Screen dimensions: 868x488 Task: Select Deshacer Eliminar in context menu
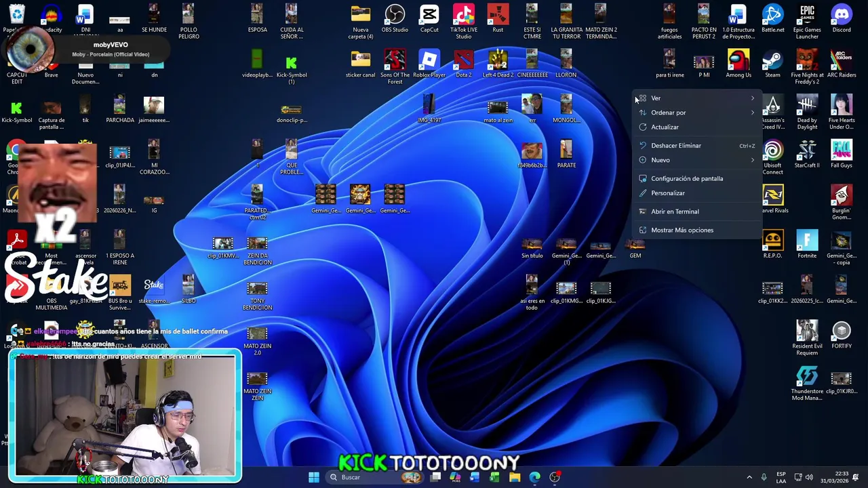698,146
